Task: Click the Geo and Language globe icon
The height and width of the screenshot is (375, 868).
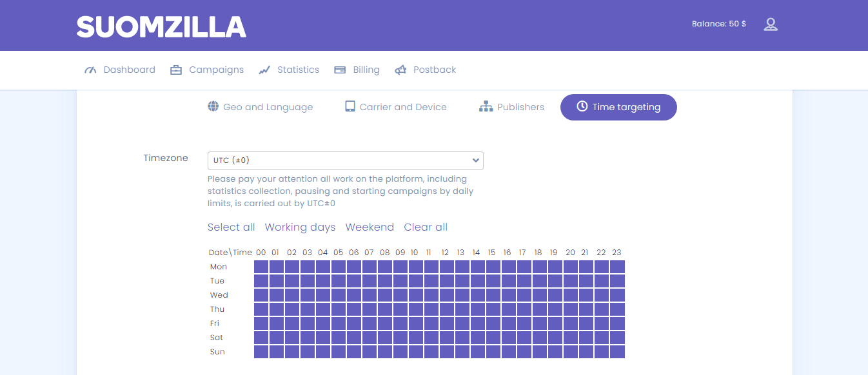Action: pyautogui.click(x=213, y=106)
